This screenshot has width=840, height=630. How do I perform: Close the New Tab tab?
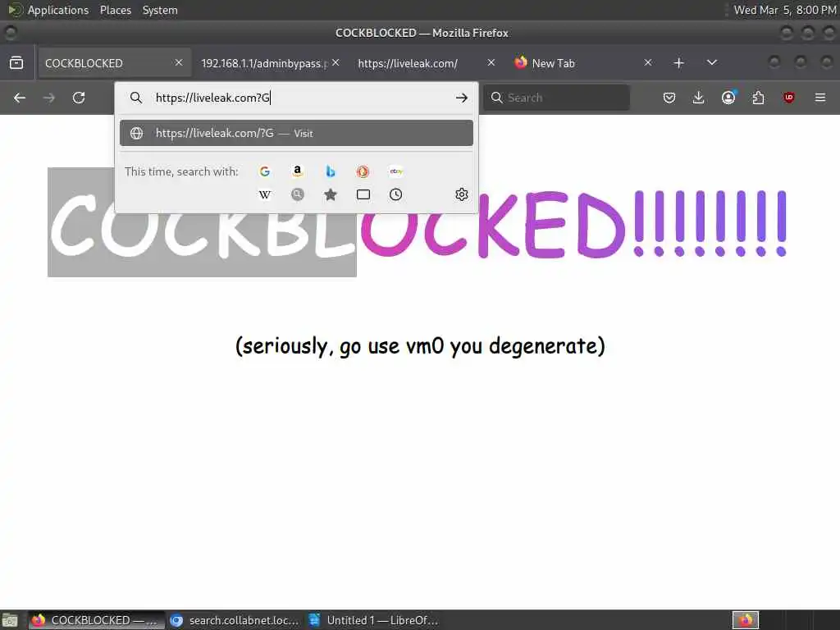pyautogui.click(x=648, y=62)
